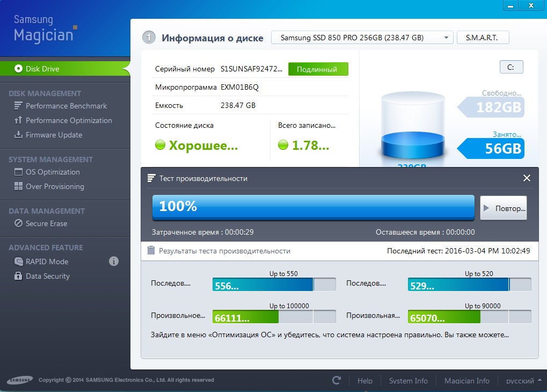Expand the русский language selector
This screenshot has height=392, width=547.
pos(523,381)
